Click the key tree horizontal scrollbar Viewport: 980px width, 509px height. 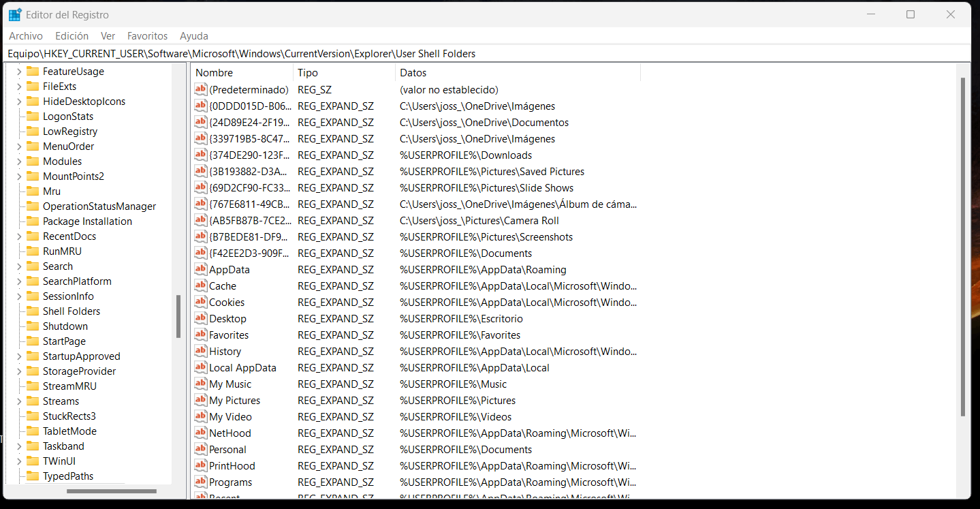point(112,491)
